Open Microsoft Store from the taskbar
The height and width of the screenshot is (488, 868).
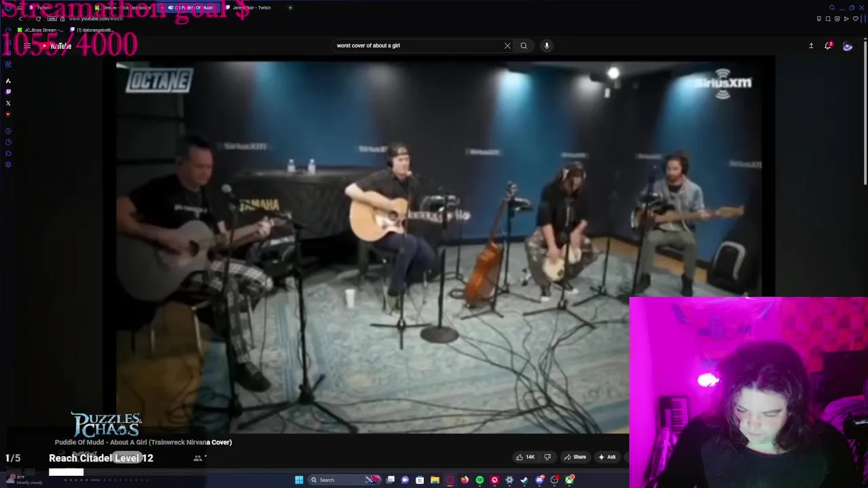(420, 480)
